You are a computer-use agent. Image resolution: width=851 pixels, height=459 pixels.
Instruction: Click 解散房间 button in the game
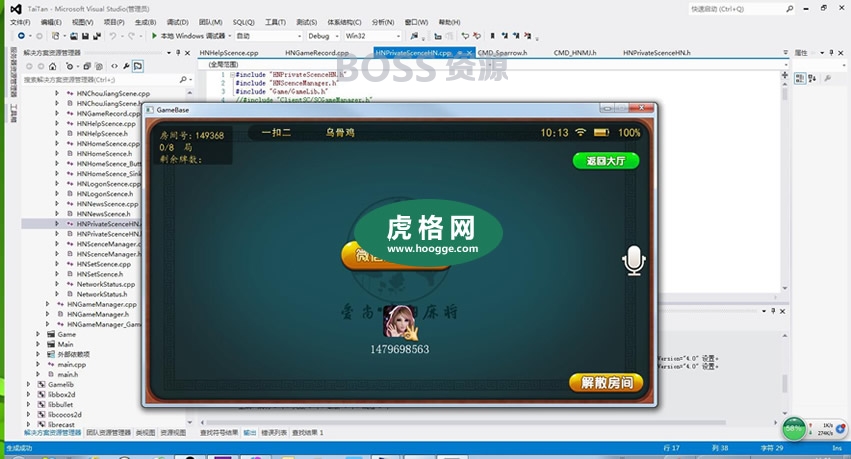(x=606, y=382)
